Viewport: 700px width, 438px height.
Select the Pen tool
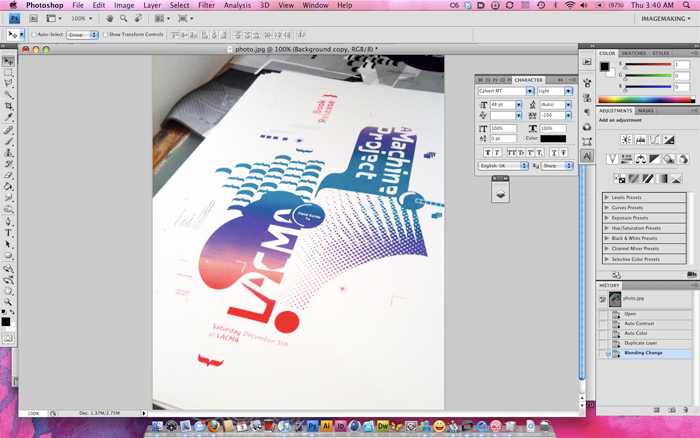(x=8, y=221)
